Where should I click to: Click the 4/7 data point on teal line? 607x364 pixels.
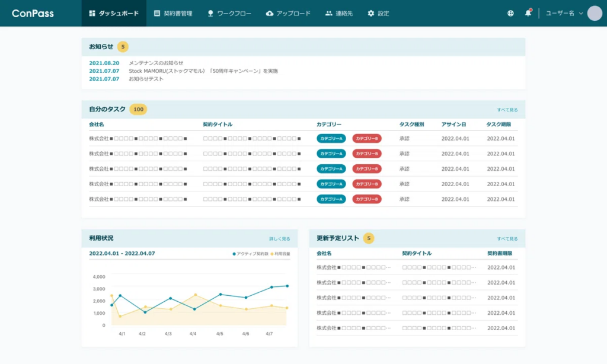point(271,287)
